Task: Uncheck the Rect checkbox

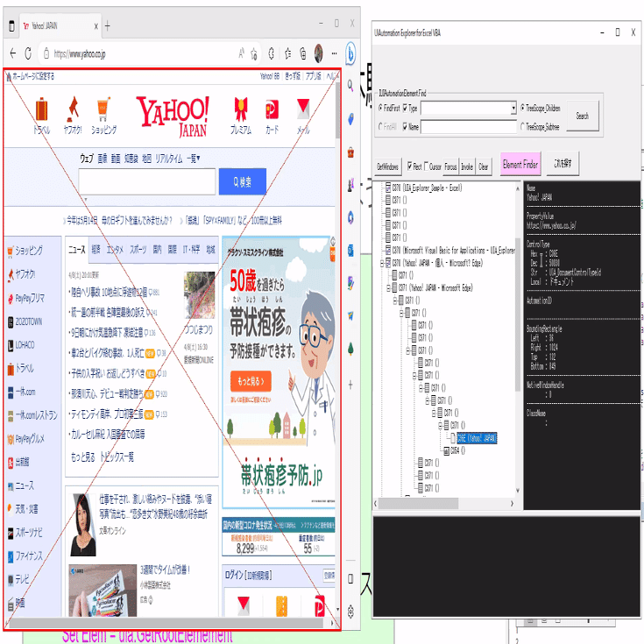Action: pyautogui.click(x=409, y=166)
